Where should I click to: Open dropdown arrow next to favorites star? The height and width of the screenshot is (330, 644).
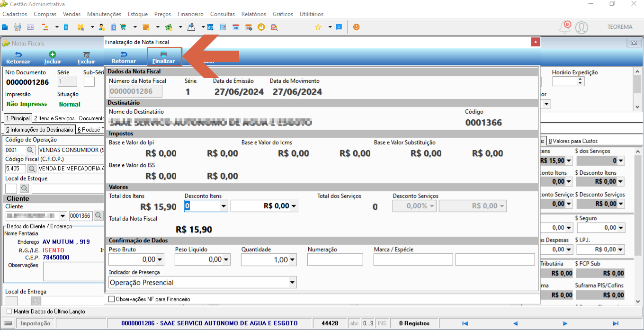click(x=330, y=27)
